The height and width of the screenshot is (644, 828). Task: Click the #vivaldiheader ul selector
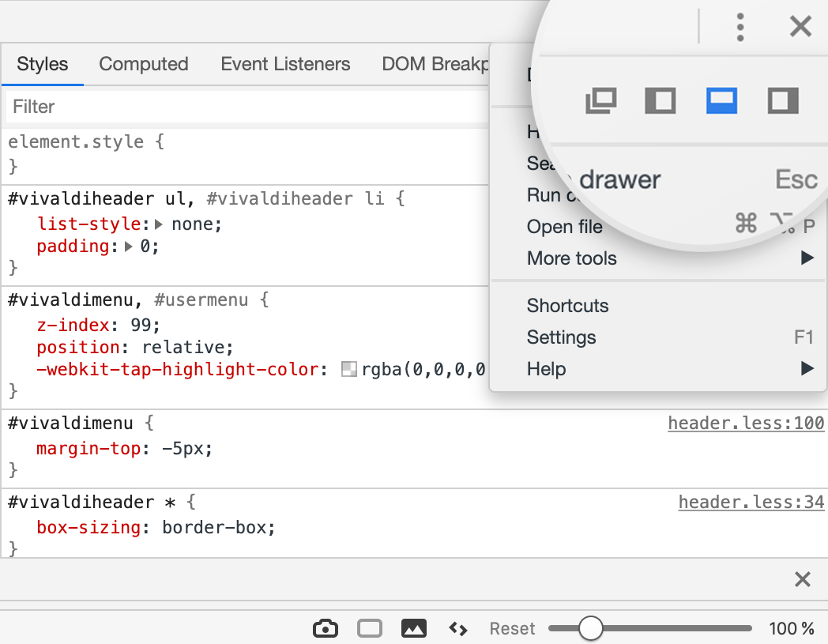click(96, 198)
